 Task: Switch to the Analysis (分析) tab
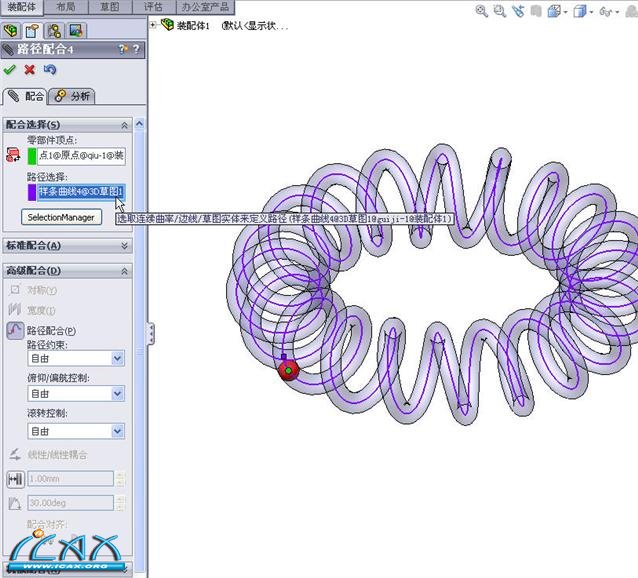click(73, 96)
